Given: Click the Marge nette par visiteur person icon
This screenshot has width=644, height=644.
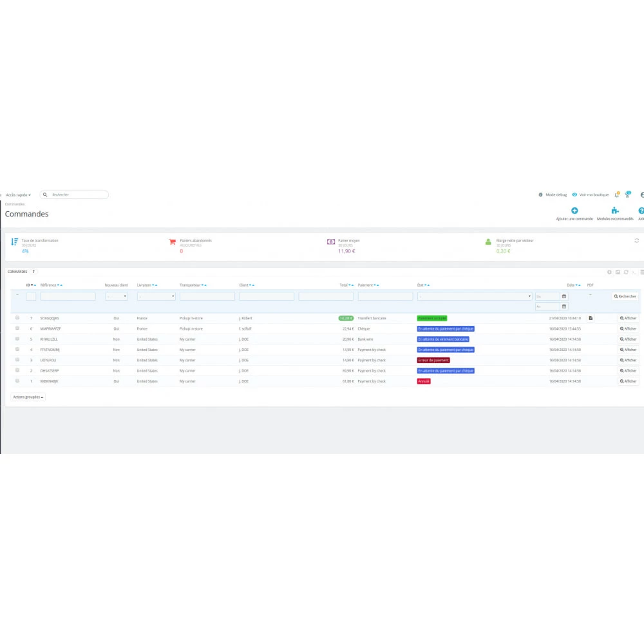Looking at the screenshot, I should (x=488, y=241).
